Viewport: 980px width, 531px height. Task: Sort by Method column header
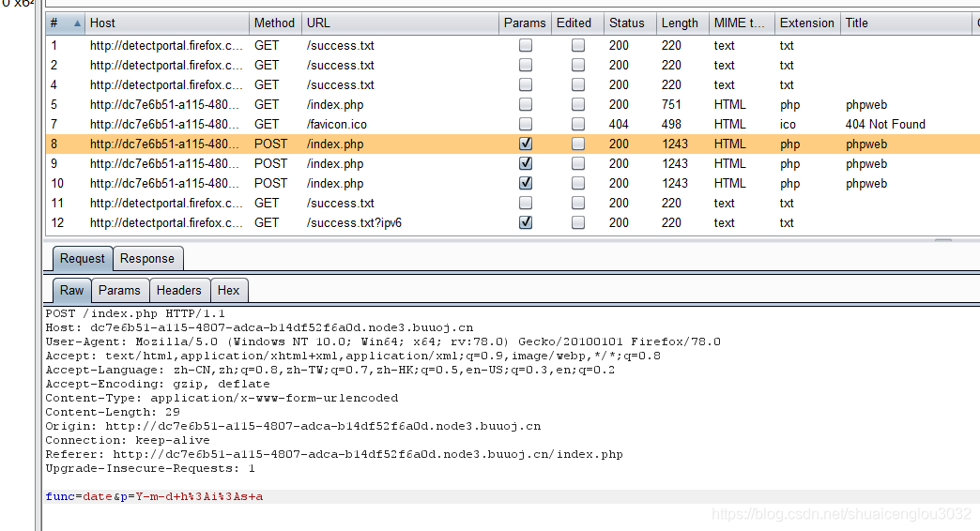(275, 23)
